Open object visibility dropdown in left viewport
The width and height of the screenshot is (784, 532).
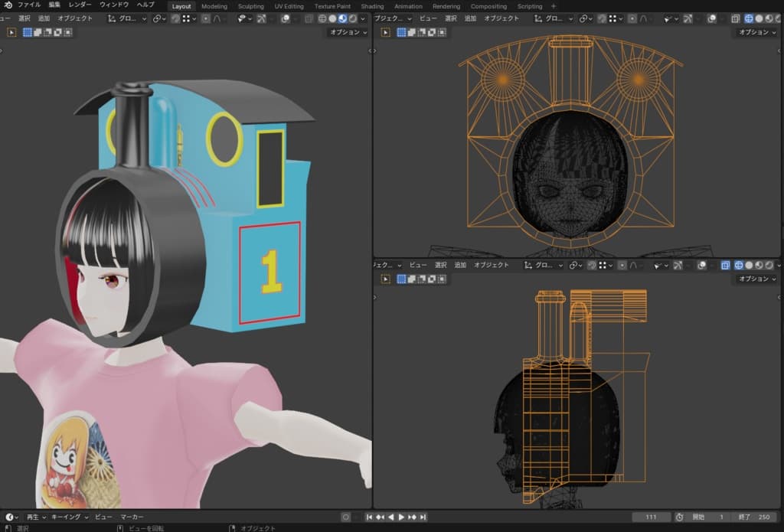[244, 19]
